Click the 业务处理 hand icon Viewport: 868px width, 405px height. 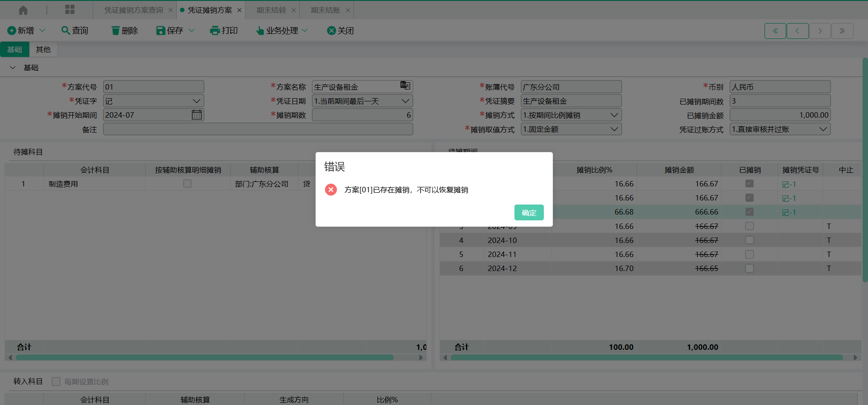coord(260,31)
